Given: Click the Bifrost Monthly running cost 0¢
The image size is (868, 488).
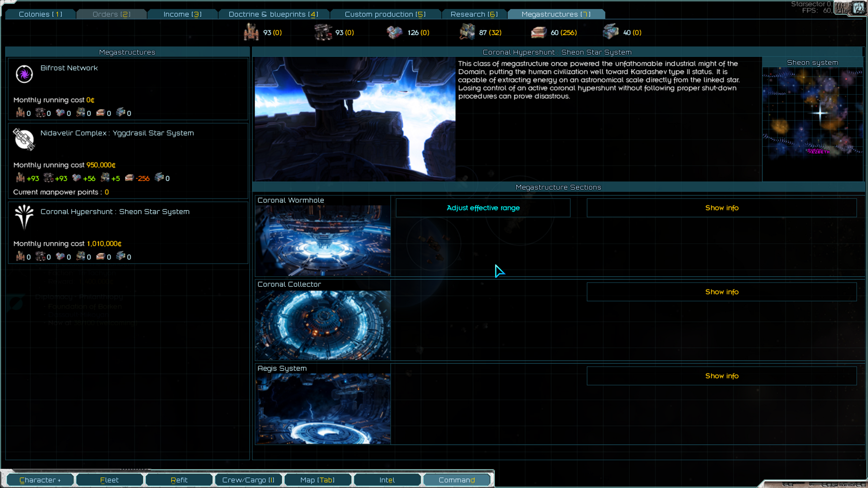Looking at the screenshot, I should 54,100.
